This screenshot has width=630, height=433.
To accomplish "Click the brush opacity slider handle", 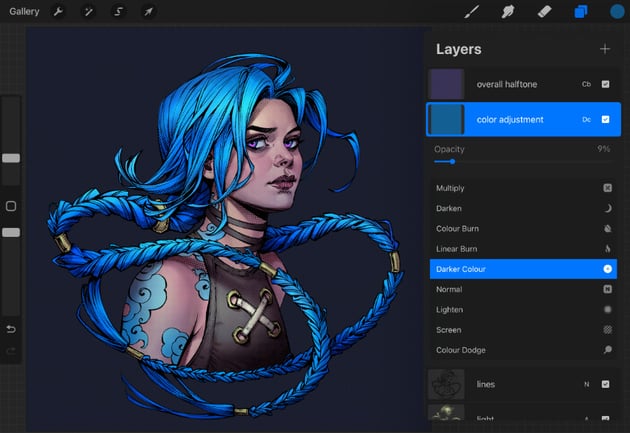I will 11,232.
